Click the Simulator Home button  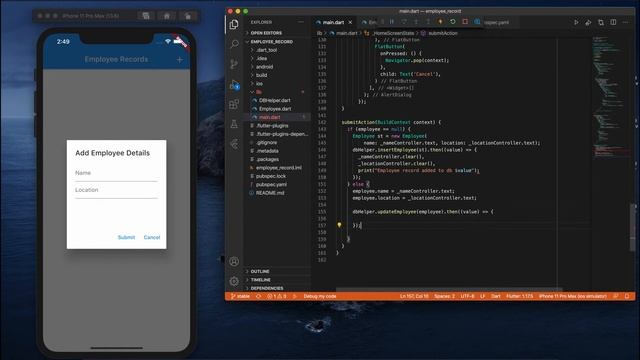(x=167, y=16)
